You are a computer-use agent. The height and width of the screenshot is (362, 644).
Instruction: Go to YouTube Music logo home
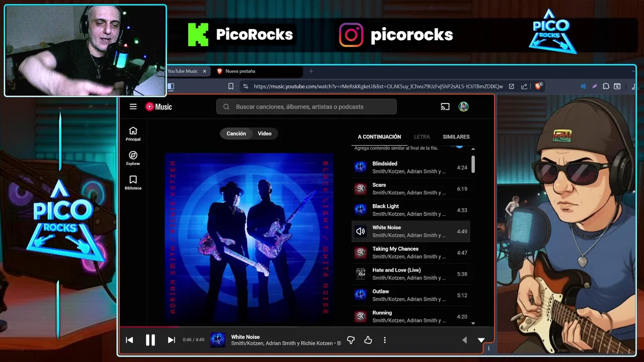pyautogui.click(x=158, y=107)
